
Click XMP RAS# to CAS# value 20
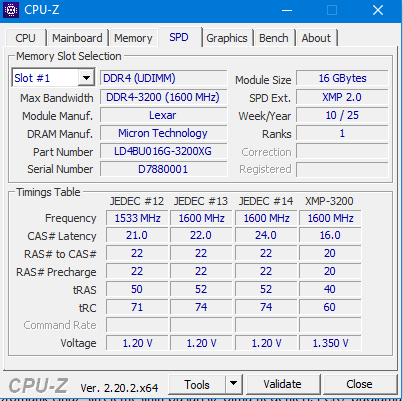tap(330, 253)
